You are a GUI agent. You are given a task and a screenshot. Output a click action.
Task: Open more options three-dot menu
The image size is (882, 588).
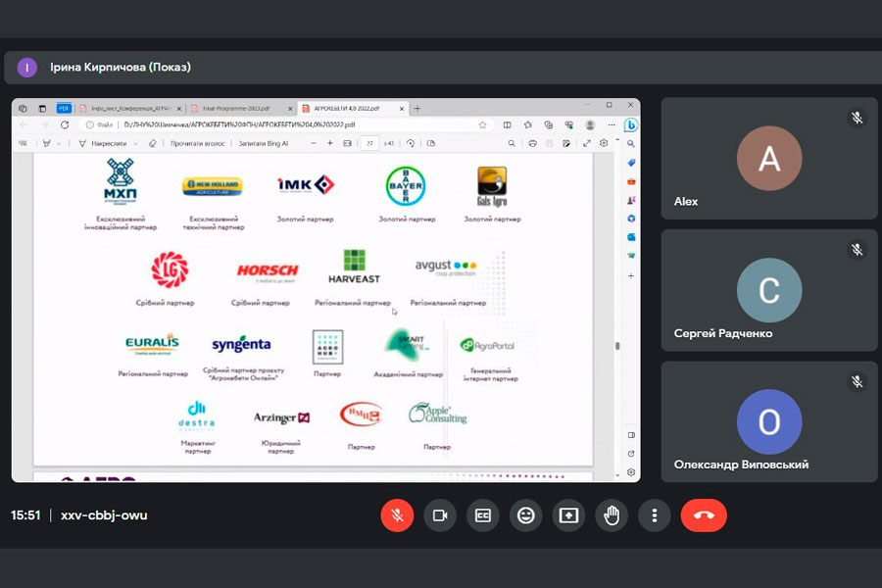click(x=655, y=515)
